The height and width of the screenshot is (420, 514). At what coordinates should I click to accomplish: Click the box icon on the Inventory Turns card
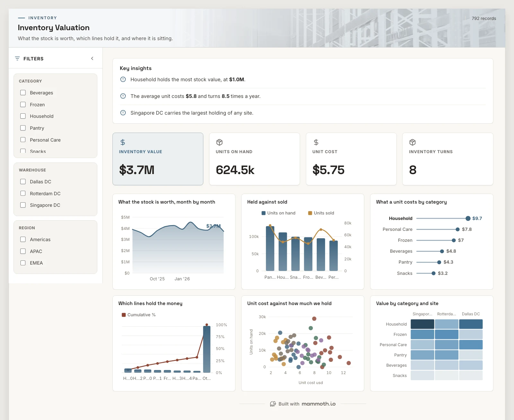(x=412, y=142)
